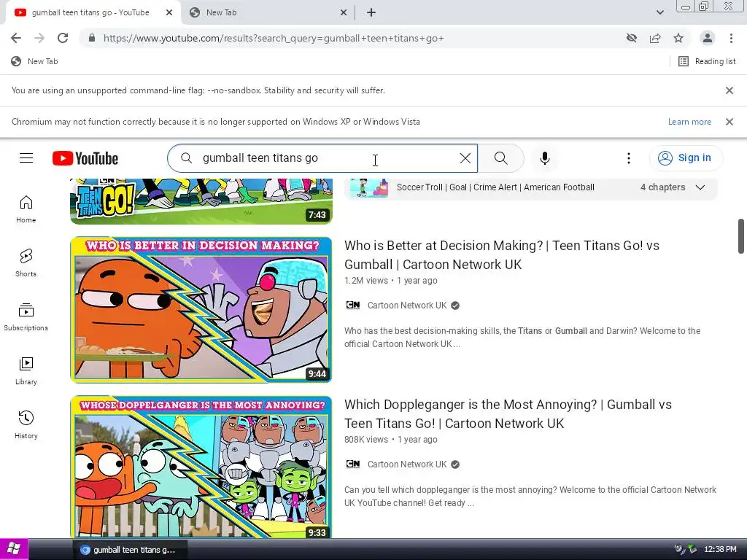This screenshot has width=747, height=560.
Task: Click the taskbar clock 12:38 PM
Action: click(720, 550)
